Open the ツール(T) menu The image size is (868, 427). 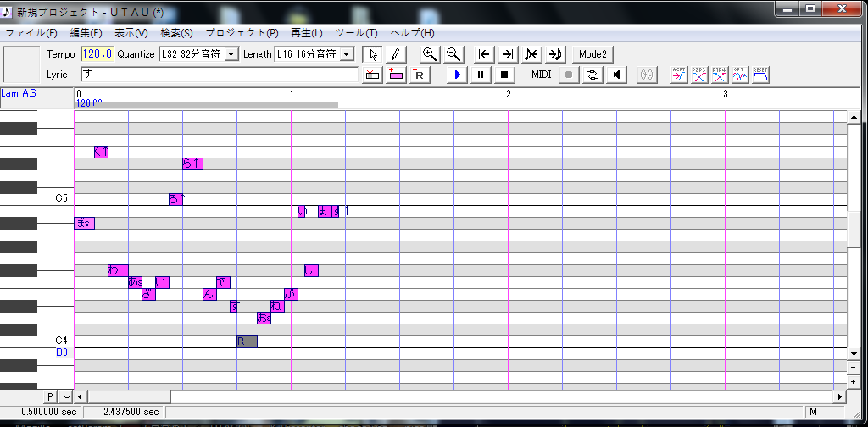click(356, 33)
